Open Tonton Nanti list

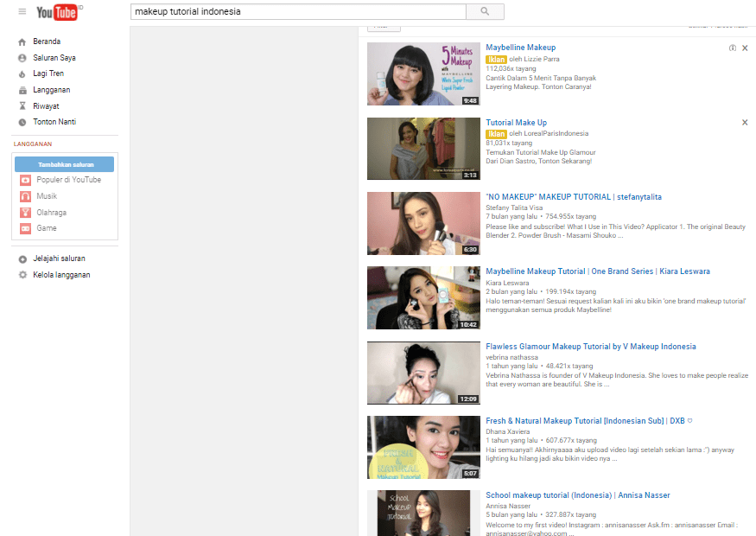[x=54, y=122]
